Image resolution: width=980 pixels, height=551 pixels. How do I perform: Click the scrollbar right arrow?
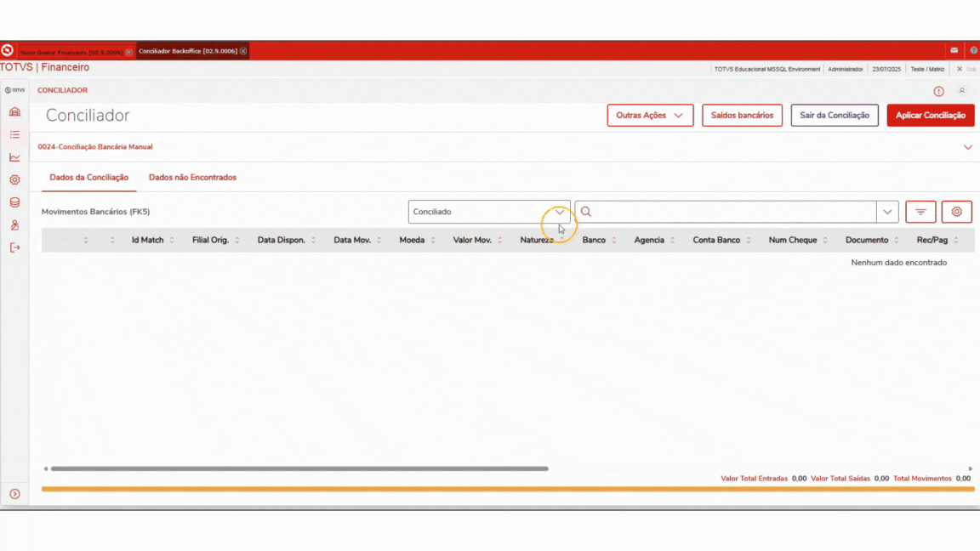click(x=971, y=469)
